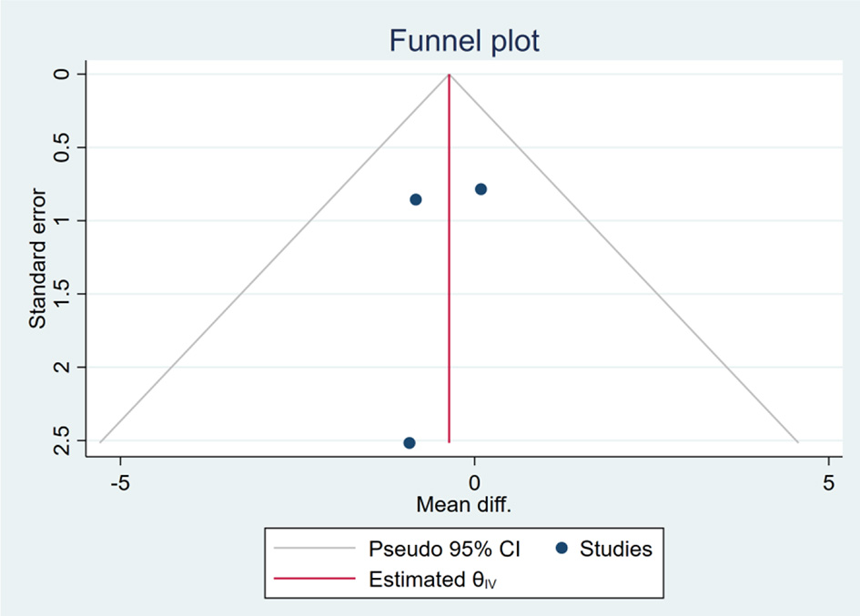Click the study point at standard error 2.5

(410, 443)
